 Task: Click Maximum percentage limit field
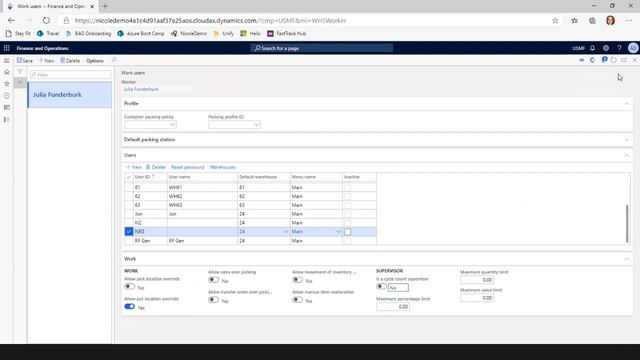[393, 307]
